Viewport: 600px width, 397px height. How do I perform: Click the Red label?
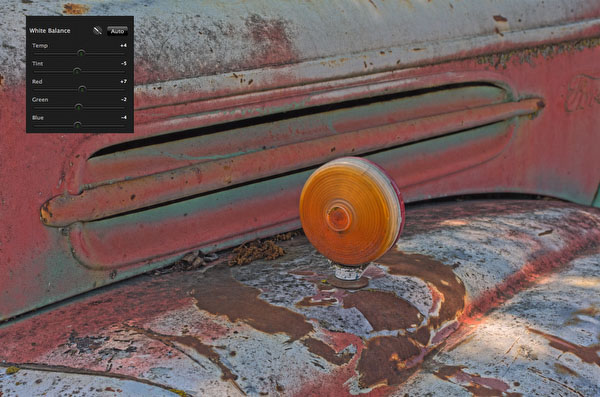(x=37, y=82)
